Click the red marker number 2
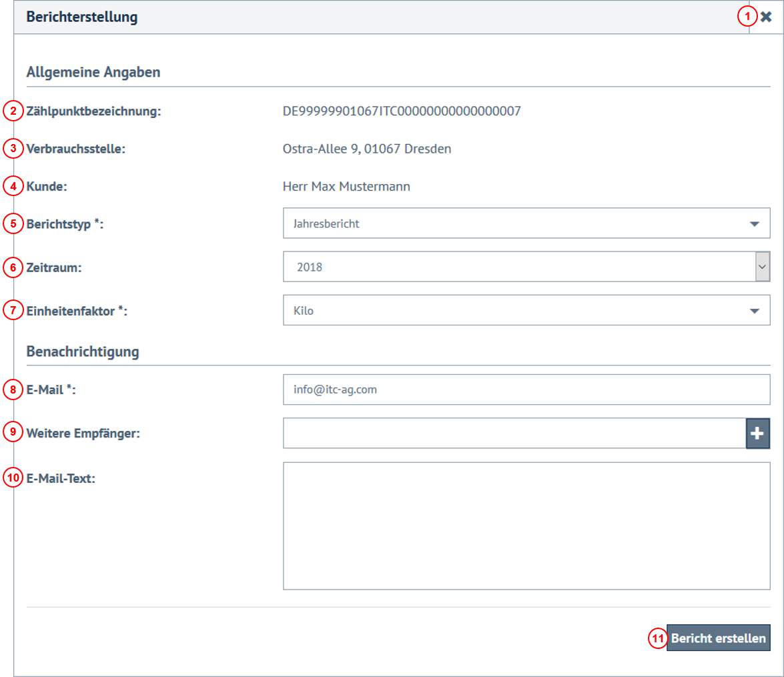Screen dimensions: 784x677 [x=13, y=111]
